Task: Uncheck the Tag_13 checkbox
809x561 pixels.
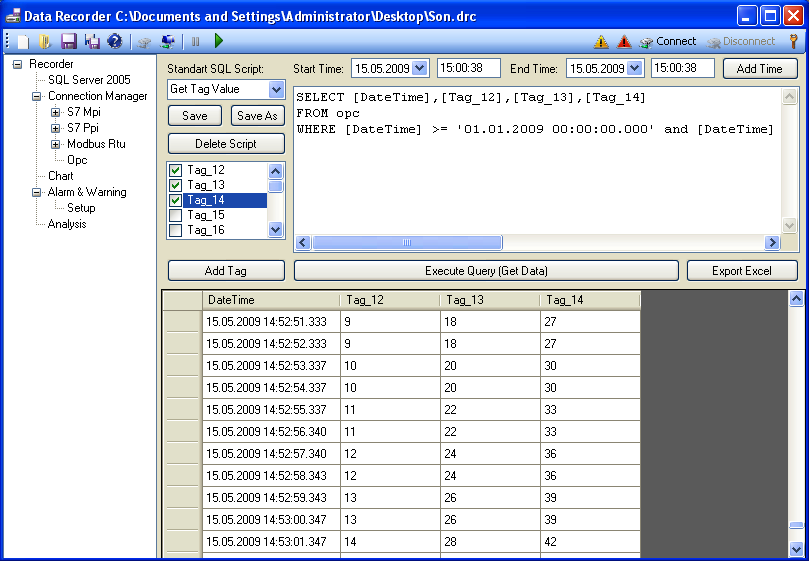Action: point(175,185)
